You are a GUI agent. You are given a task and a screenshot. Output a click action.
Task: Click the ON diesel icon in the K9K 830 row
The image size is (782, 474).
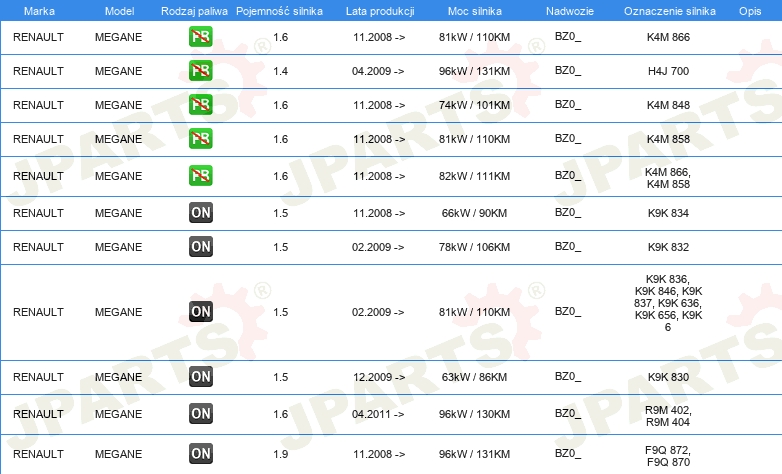pos(200,377)
